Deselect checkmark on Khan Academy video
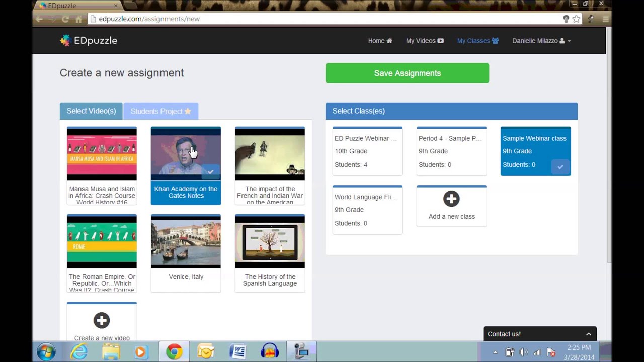The height and width of the screenshot is (362, 644). [211, 172]
